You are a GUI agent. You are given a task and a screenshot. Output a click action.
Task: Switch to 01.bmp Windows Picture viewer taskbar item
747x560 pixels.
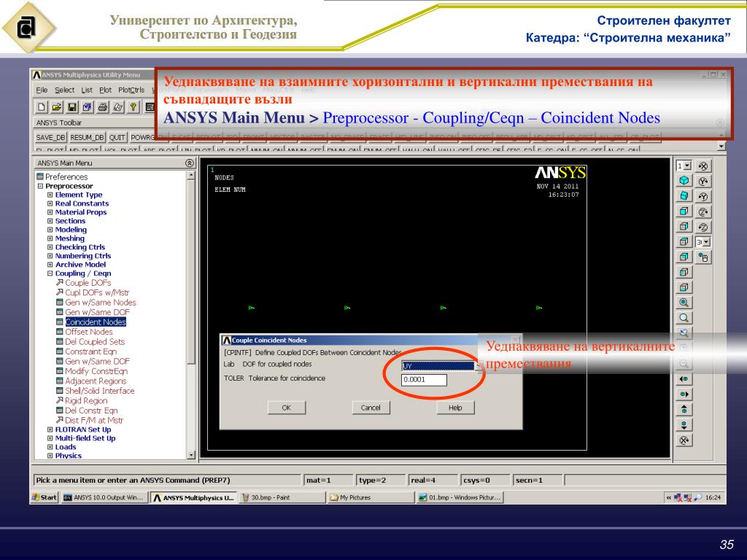coord(460,497)
